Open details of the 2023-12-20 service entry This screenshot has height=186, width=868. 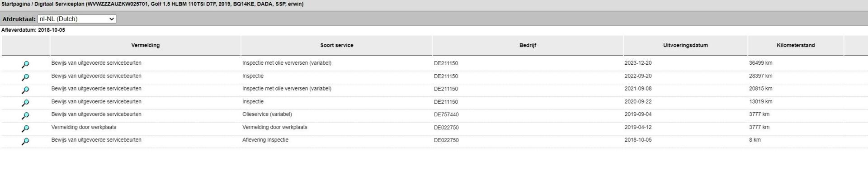pos(25,65)
